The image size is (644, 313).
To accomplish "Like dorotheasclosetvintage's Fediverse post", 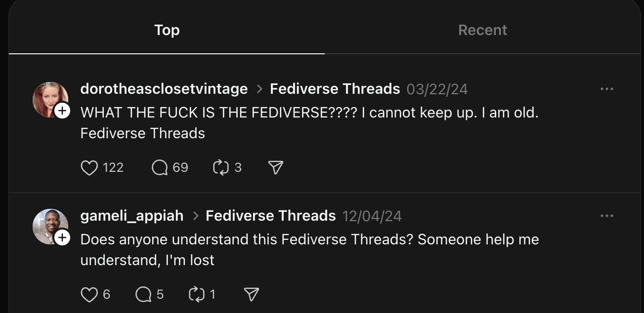I will click(89, 168).
